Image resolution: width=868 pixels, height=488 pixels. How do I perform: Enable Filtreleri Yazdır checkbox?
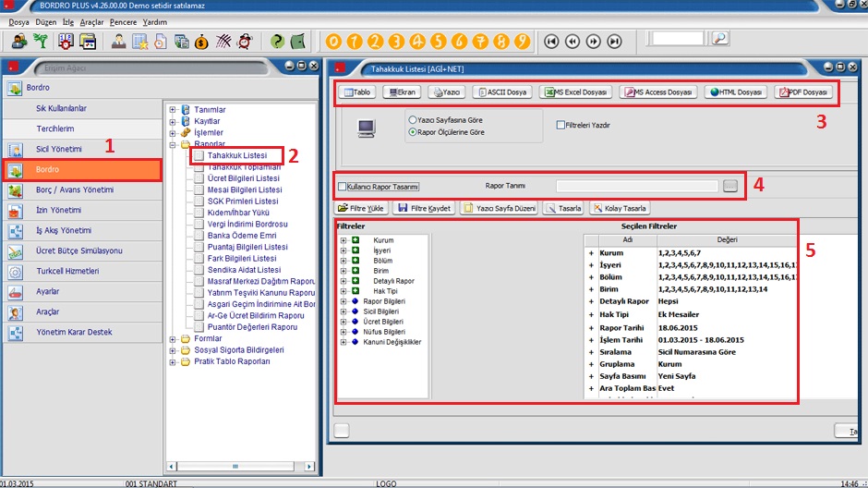click(x=561, y=125)
